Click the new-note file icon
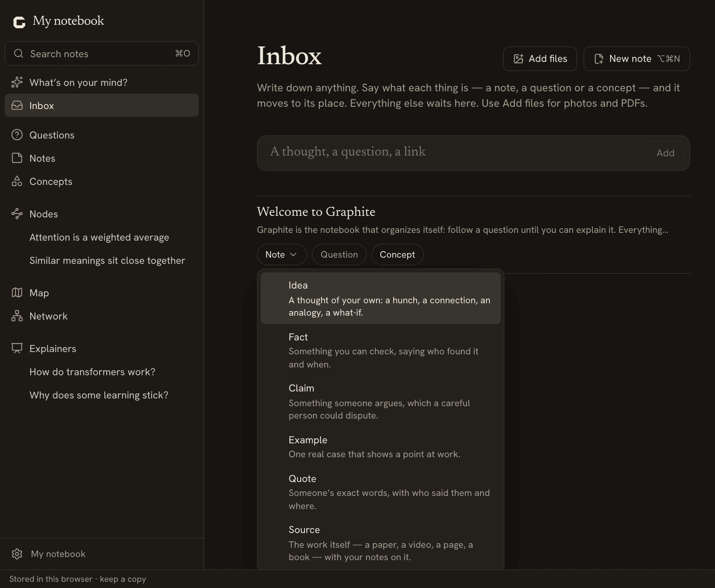The width and height of the screenshot is (715, 588). 599,58
